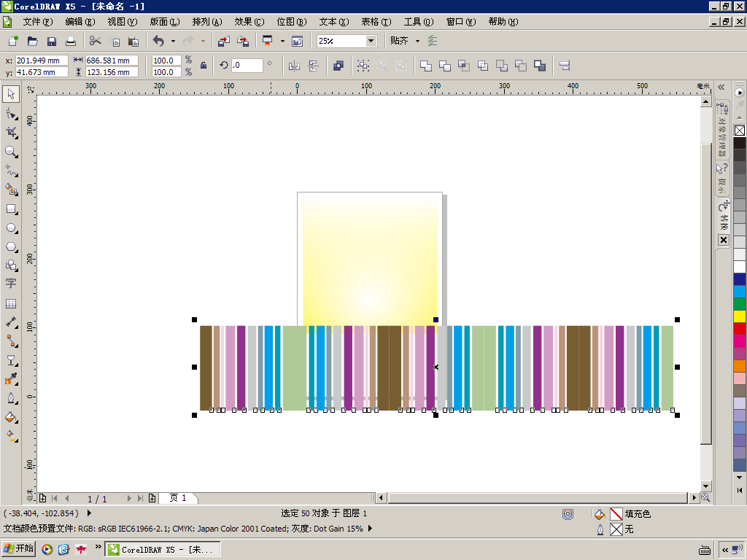The width and height of the screenshot is (747, 560).
Task: Select the Freehand drawing tool
Action: [x=12, y=171]
